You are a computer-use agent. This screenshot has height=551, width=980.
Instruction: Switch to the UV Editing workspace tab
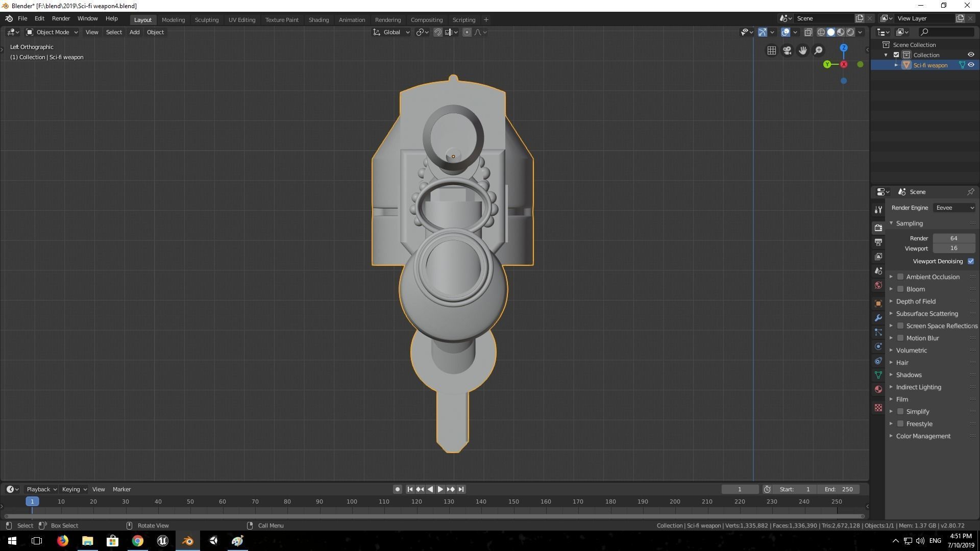(241, 20)
